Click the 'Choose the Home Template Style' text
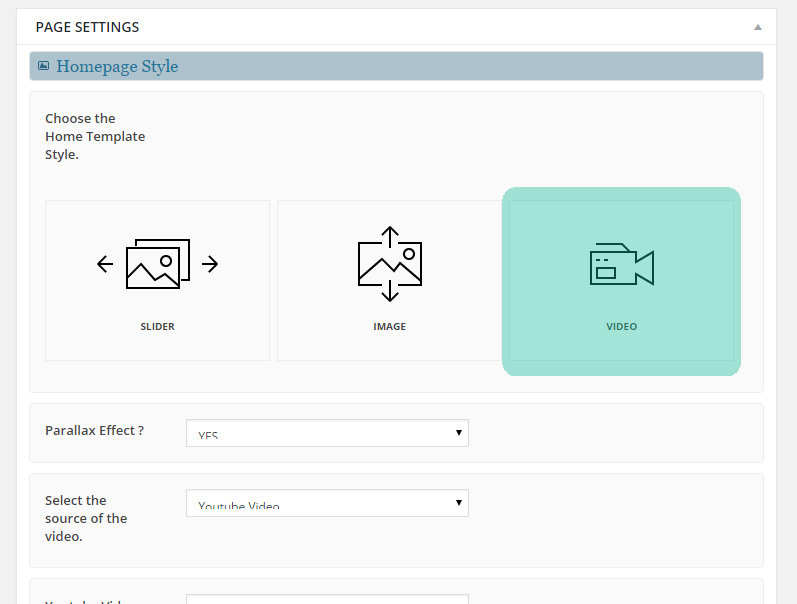The height and width of the screenshot is (604, 797). [95, 136]
